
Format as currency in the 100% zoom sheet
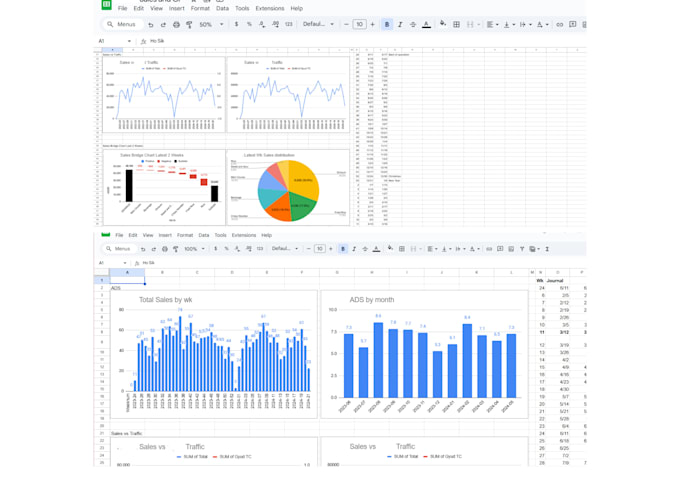click(216, 249)
